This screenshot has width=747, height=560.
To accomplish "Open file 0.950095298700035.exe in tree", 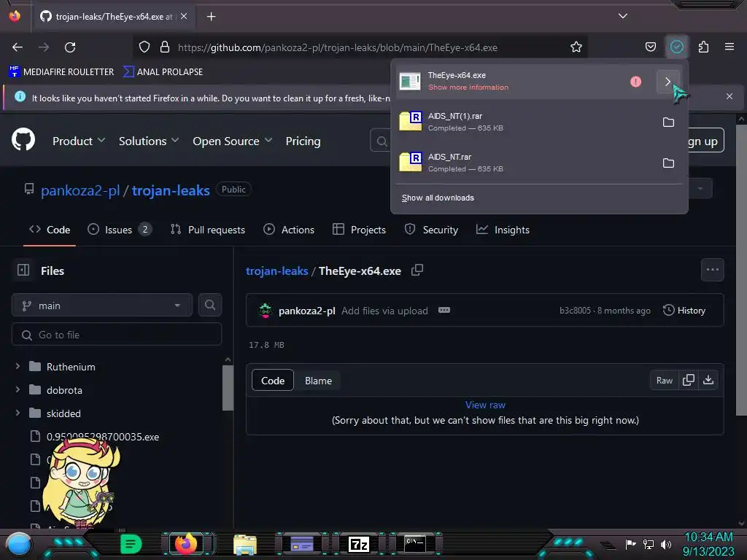I will 102,437.
